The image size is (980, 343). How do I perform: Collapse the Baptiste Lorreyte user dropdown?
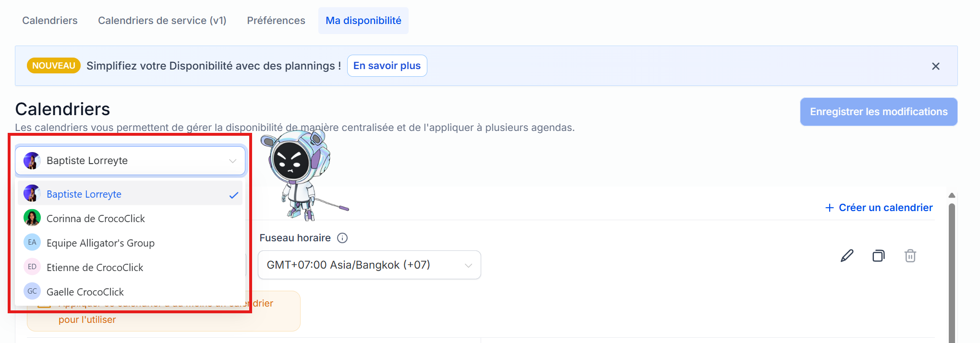[x=232, y=161]
